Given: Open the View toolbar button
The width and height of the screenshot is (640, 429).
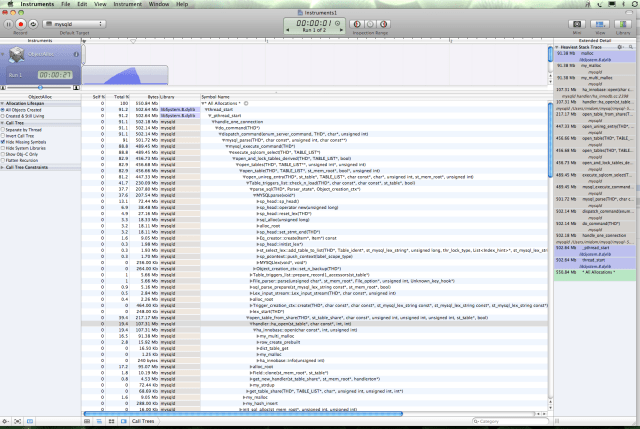Looking at the screenshot, I should 600,24.
